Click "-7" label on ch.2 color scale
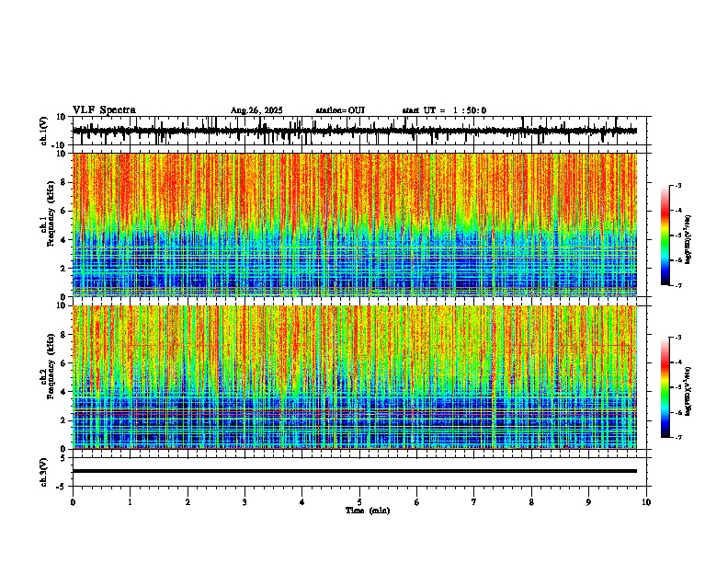 (x=678, y=438)
